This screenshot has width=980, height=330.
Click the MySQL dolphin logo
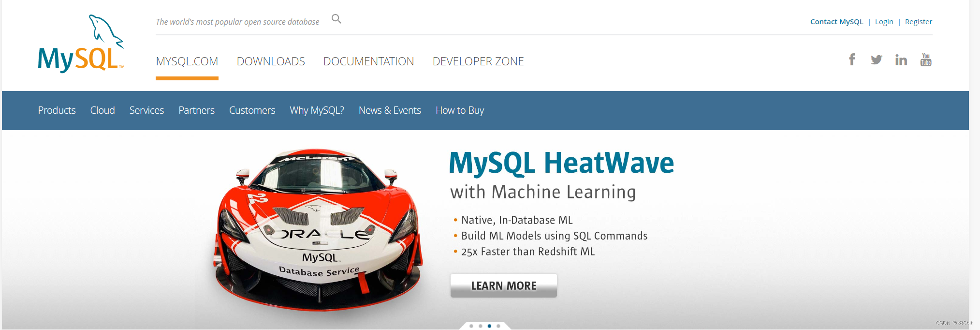[x=81, y=44]
